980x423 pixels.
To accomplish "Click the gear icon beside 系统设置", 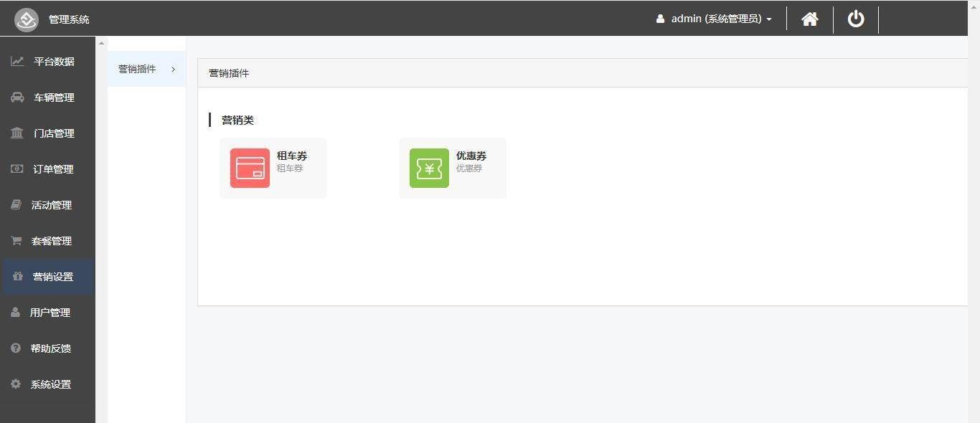I will (x=16, y=384).
